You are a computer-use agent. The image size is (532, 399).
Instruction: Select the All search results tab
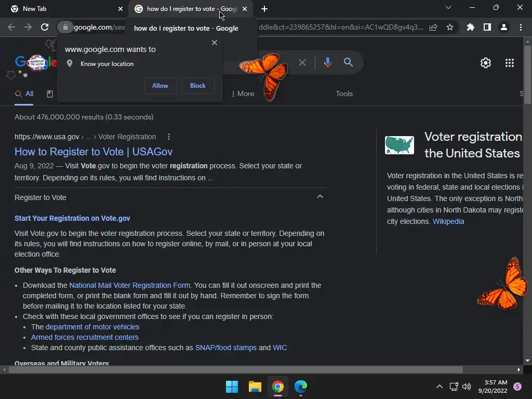pos(24,94)
